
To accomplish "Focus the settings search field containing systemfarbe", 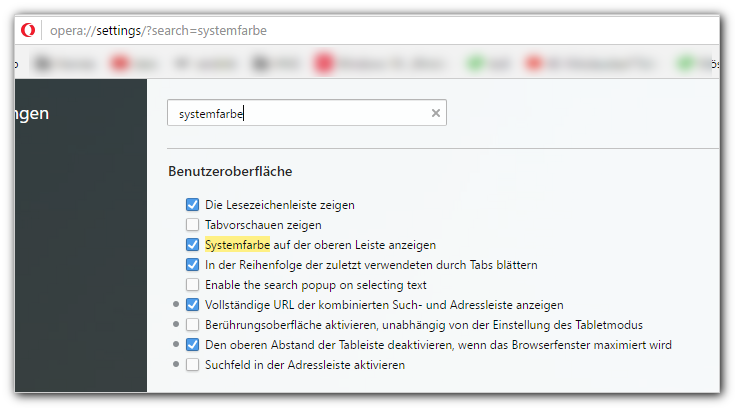I will click(x=307, y=113).
